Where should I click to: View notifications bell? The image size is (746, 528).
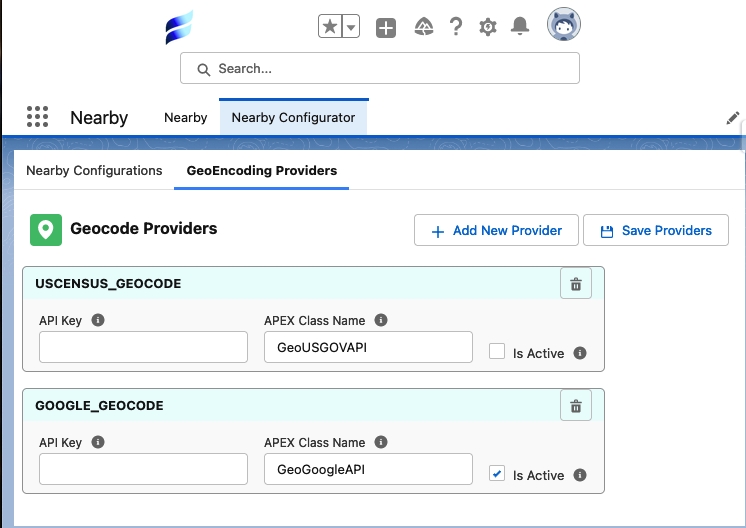pyautogui.click(x=520, y=26)
